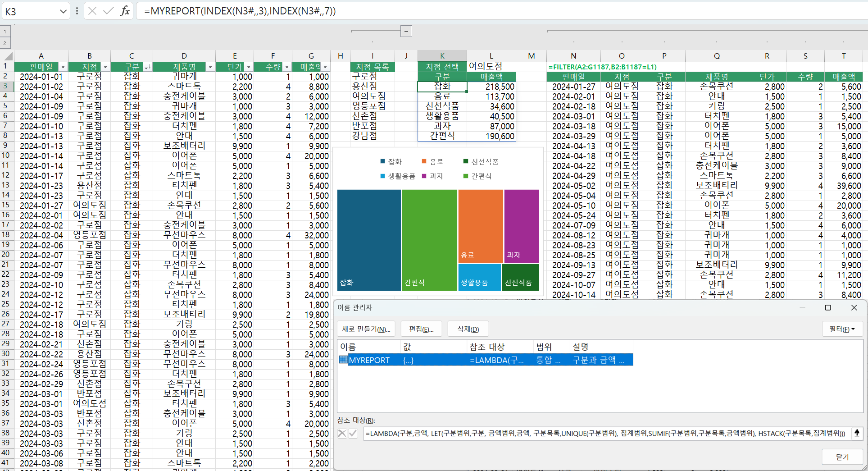Open the 제품명 column filter dropdown
868x471 pixels.
(x=210, y=67)
